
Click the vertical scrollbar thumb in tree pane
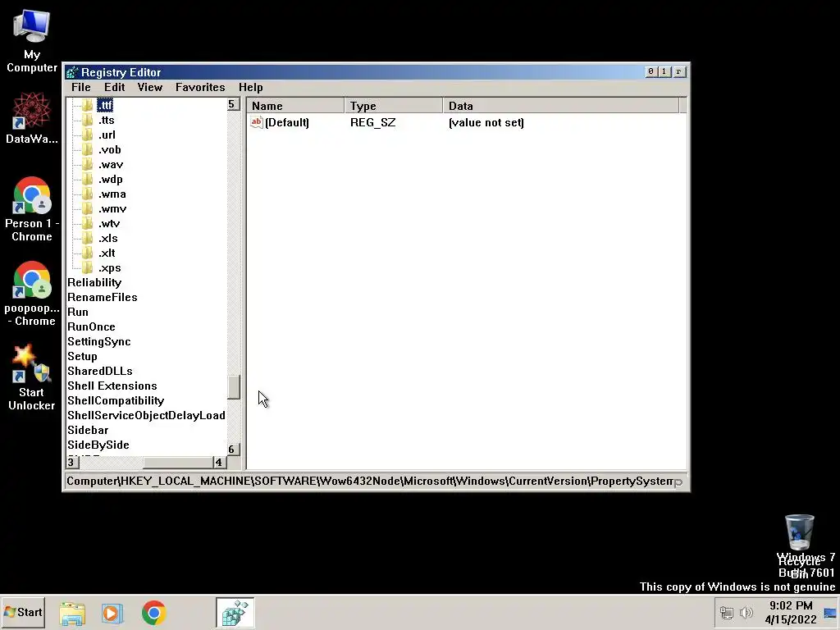point(234,387)
